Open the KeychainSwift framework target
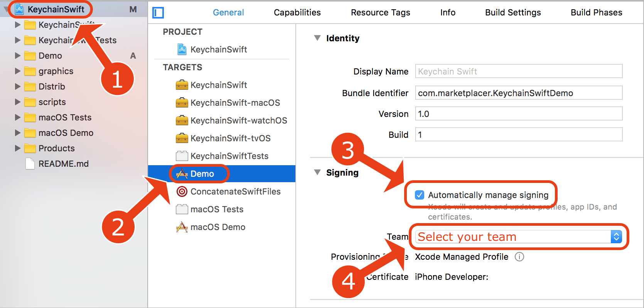Image resolution: width=644 pixels, height=308 pixels. pos(219,85)
